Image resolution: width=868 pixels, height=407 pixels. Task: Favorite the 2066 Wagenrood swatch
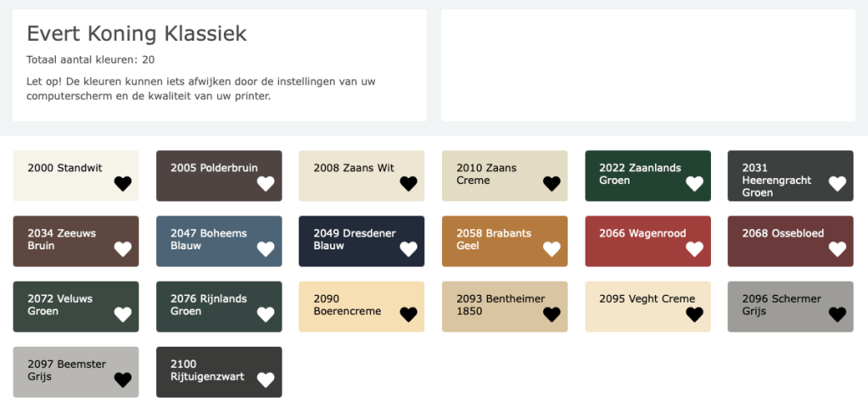pos(695,248)
